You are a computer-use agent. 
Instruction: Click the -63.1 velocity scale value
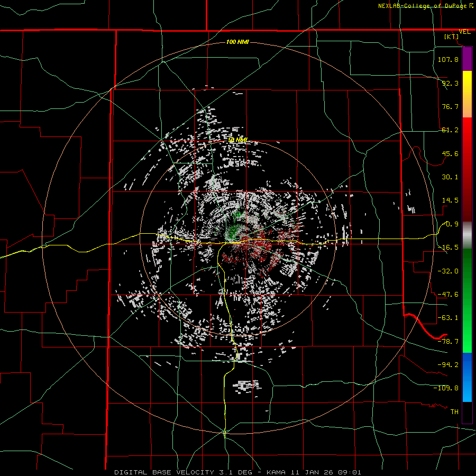(x=448, y=318)
